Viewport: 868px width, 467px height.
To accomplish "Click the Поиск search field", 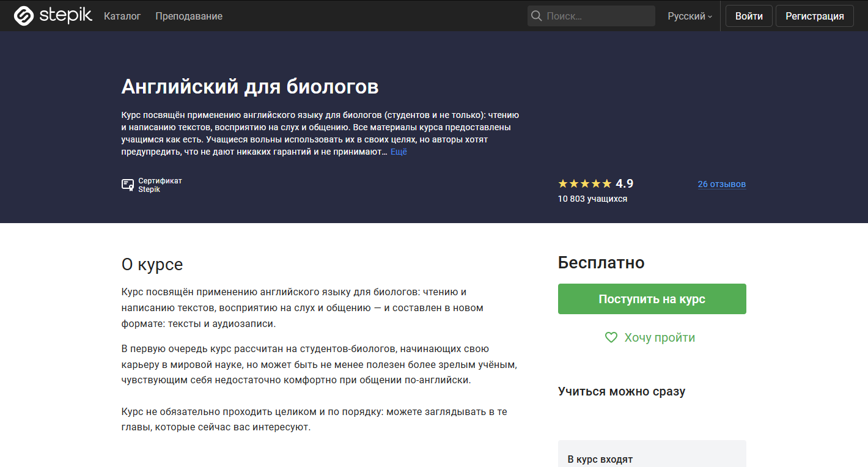I will (591, 15).
